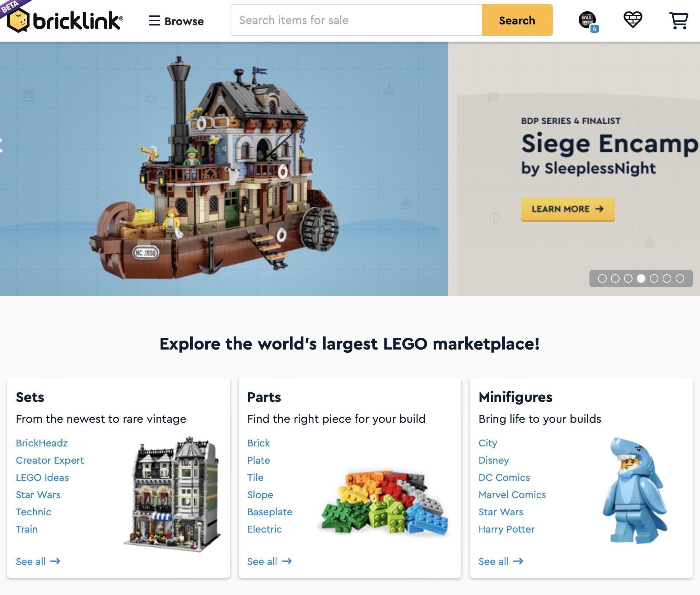Click the shark suit minifigure image
Viewport: 700px width, 595px height.
click(x=635, y=491)
